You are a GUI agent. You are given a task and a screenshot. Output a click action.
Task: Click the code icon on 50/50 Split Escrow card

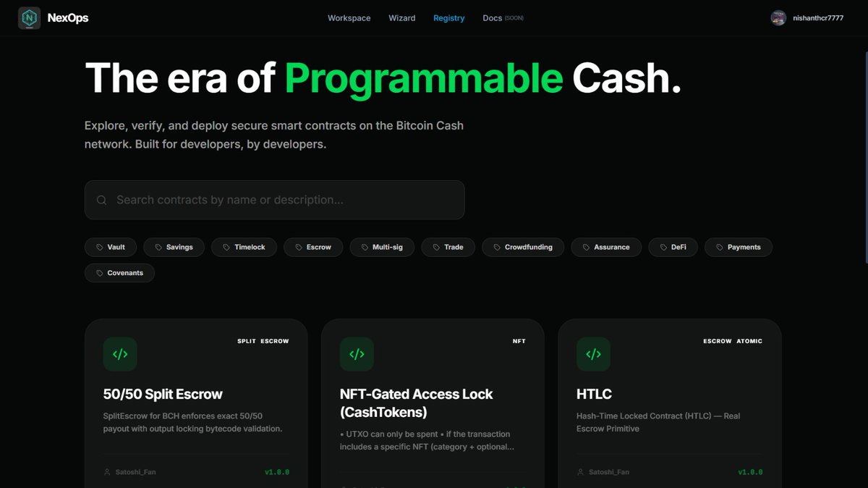coord(120,354)
